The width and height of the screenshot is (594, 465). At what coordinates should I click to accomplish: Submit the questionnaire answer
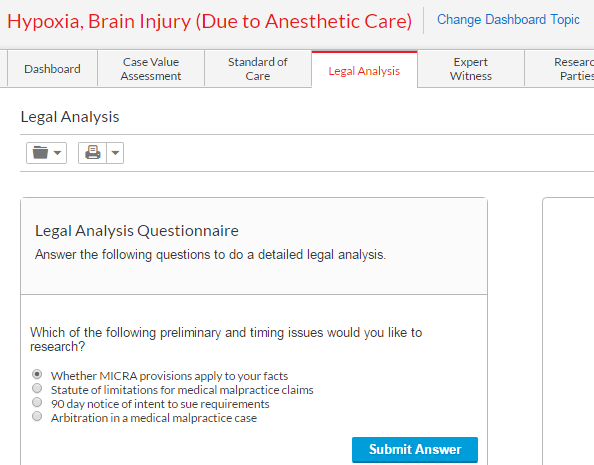click(x=415, y=449)
